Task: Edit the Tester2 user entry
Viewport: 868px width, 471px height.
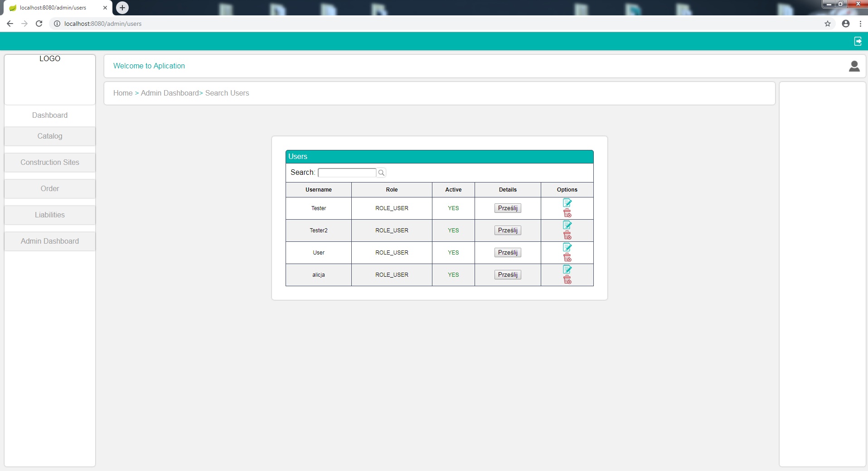Action: click(x=567, y=225)
